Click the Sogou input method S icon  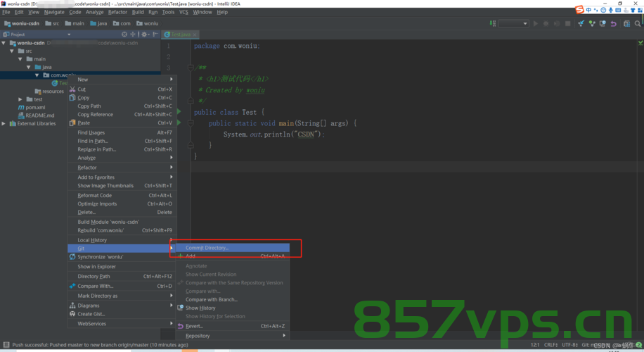pos(579,9)
